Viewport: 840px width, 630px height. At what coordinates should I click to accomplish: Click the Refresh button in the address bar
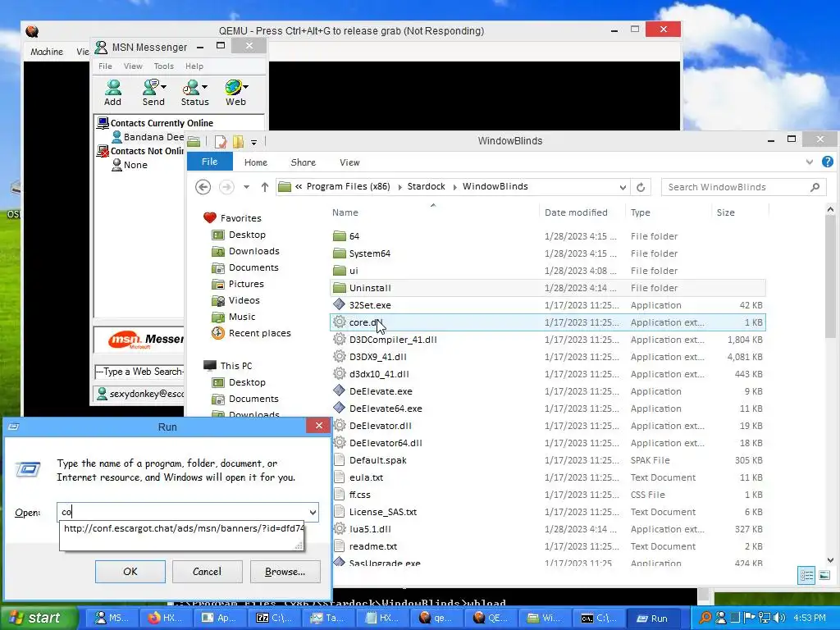[x=641, y=188]
